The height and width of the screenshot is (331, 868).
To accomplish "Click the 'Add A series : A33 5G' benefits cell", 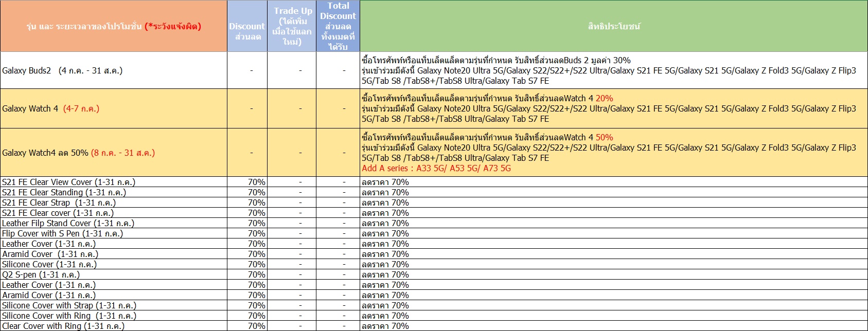I will [x=614, y=153].
